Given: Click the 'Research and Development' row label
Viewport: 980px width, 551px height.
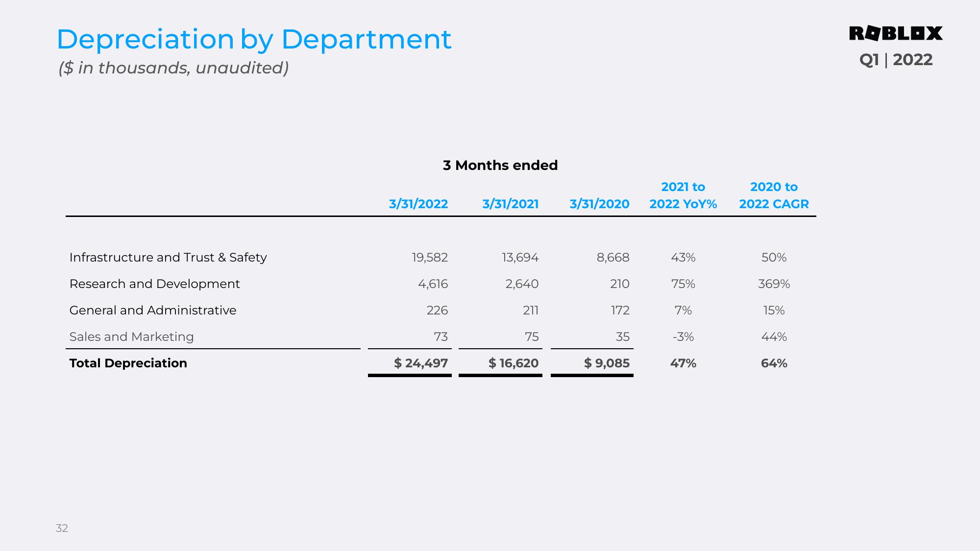Looking at the screenshot, I should pyautogui.click(x=155, y=284).
